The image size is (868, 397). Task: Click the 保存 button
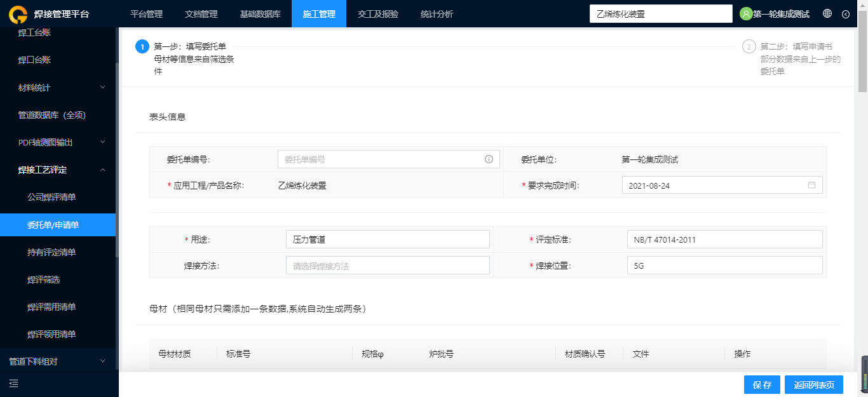coord(762,385)
